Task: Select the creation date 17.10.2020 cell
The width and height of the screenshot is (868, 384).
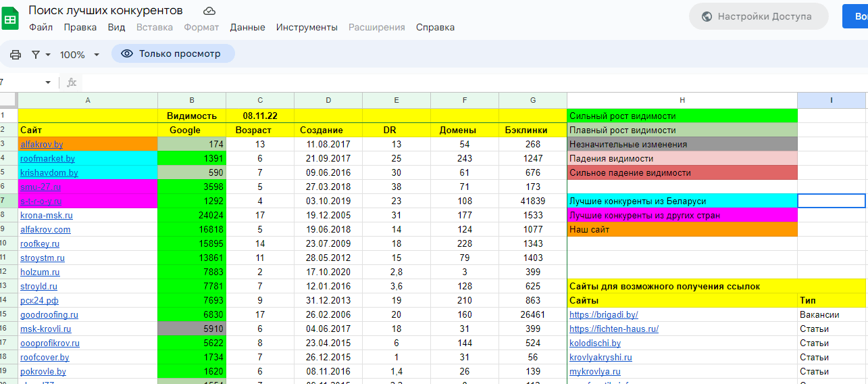Action: point(328,272)
